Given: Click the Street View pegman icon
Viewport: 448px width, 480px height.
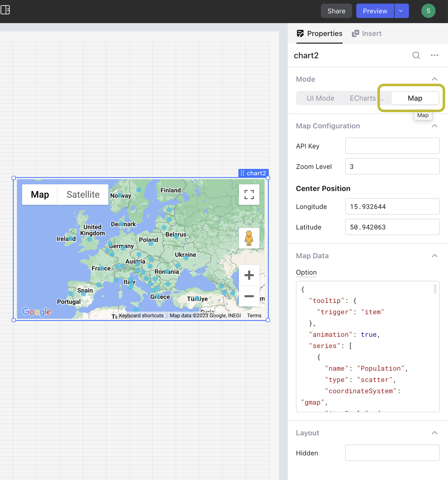Looking at the screenshot, I should coord(249,238).
